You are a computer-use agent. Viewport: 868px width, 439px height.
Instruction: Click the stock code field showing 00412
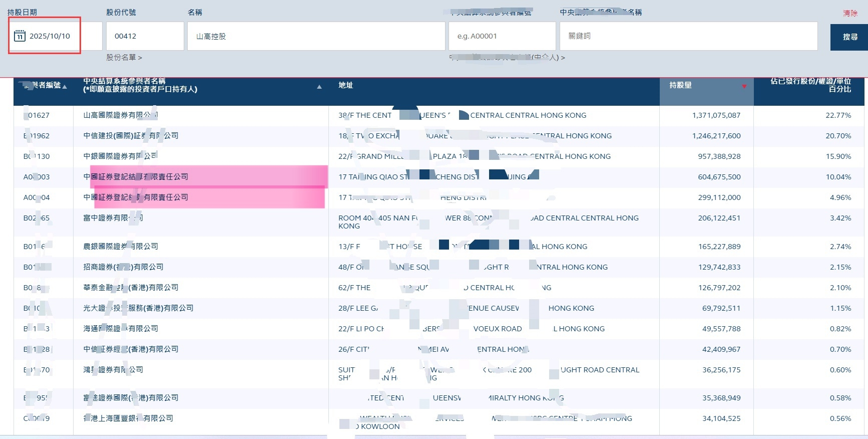(x=145, y=36)
